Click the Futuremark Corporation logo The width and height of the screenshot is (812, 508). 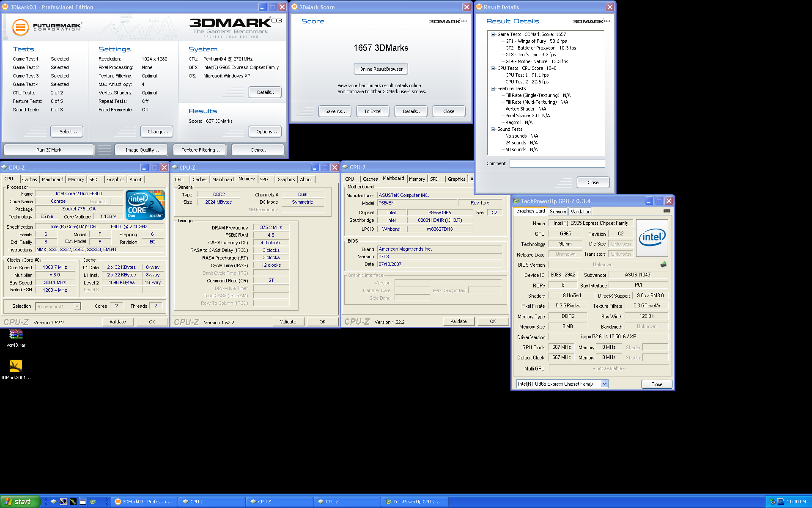[47, 27]
